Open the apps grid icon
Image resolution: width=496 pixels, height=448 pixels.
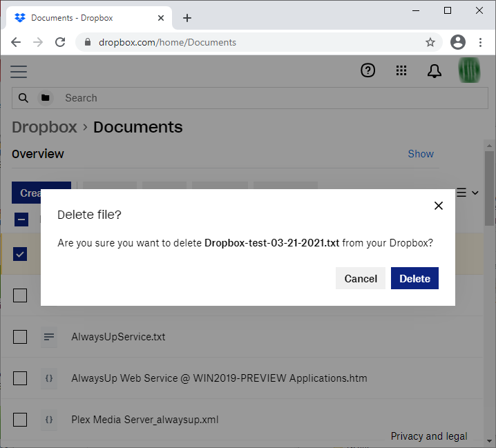point(401,70)
